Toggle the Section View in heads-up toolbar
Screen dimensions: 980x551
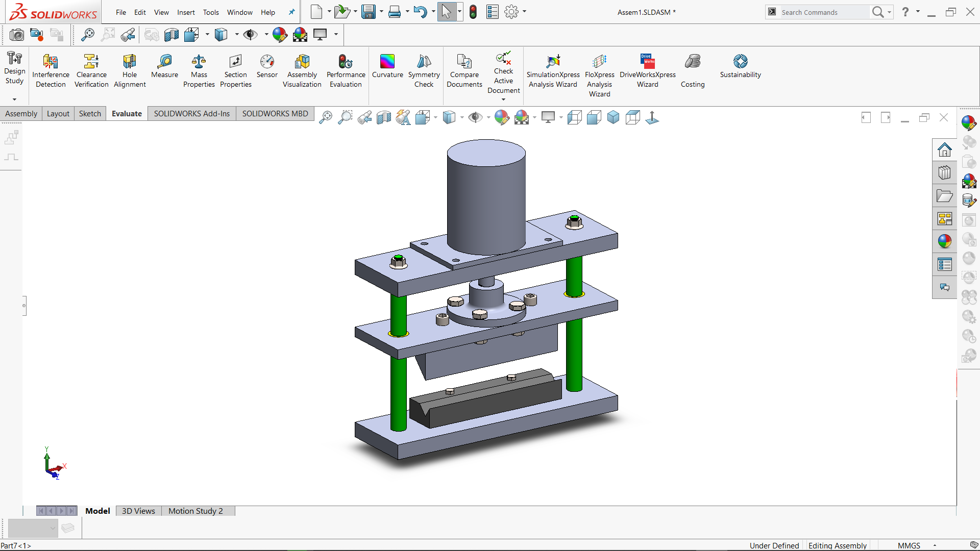click(383, 118)
